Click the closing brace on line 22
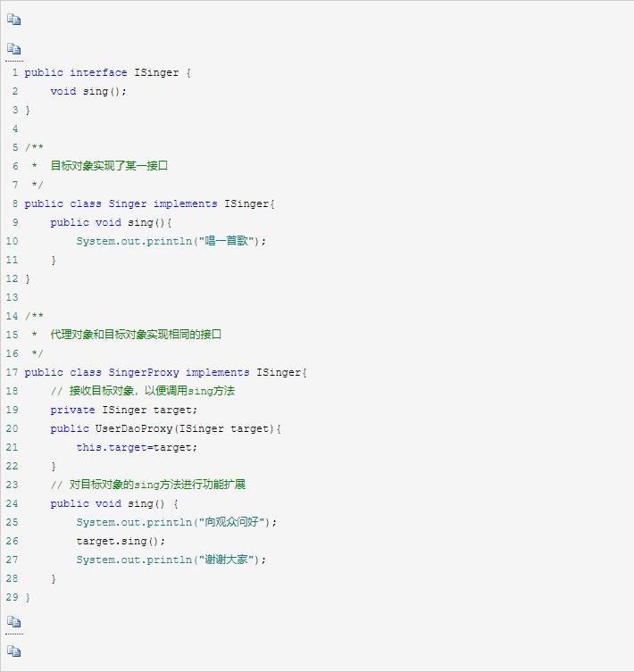This screenshot has height=672, width=634. click(x=54, y=466)
